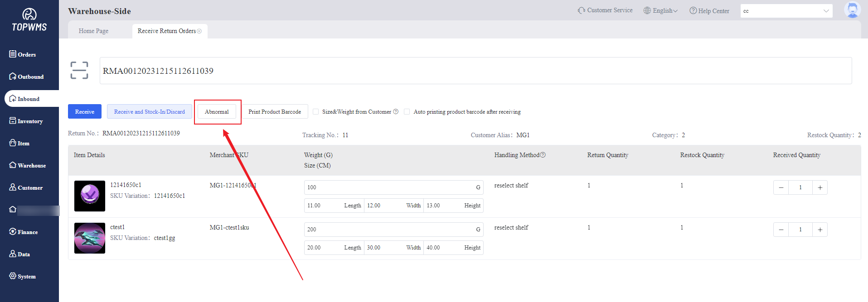Click the return order number input field
This screenshot has width=868, height=302.
(x=475, y=71)
